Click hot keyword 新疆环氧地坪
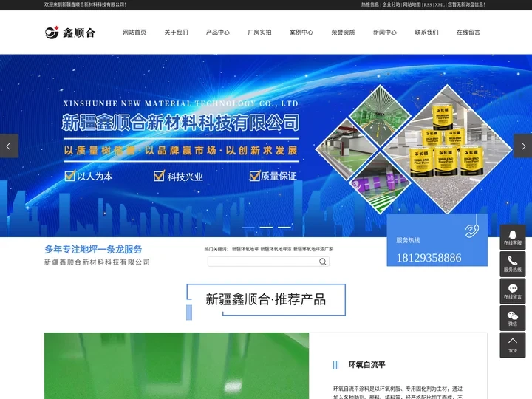Image resolution: width=532 pixels, height=399 pixels. pos(245,249)
